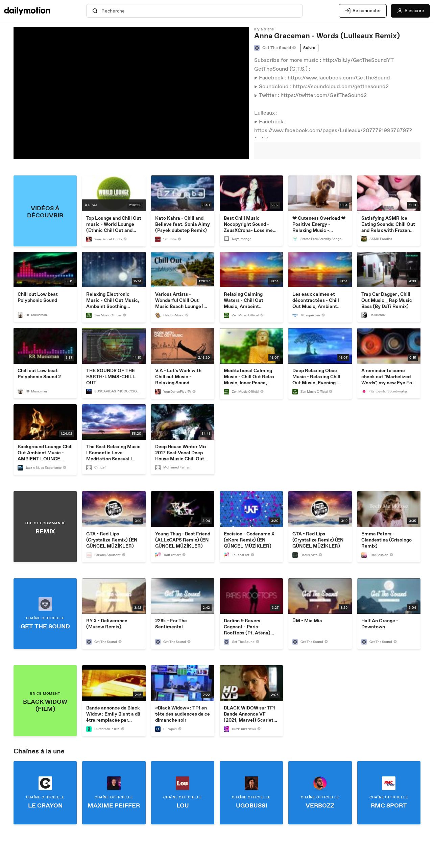This screenshot has width=434, height=868.
Task: Click the Le Crayon channel logo
Action: coord(45,783)
